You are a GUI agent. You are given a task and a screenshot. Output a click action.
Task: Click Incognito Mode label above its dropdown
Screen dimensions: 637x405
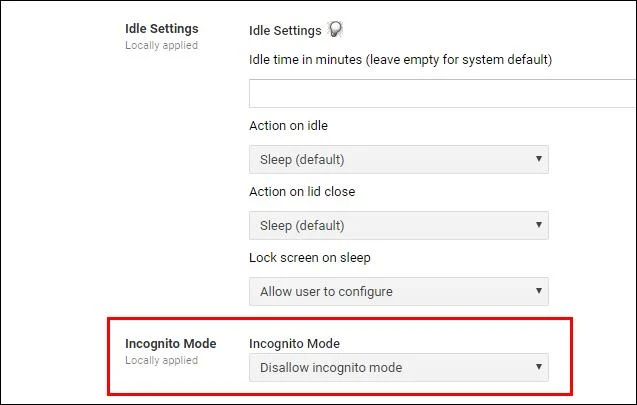294,344
